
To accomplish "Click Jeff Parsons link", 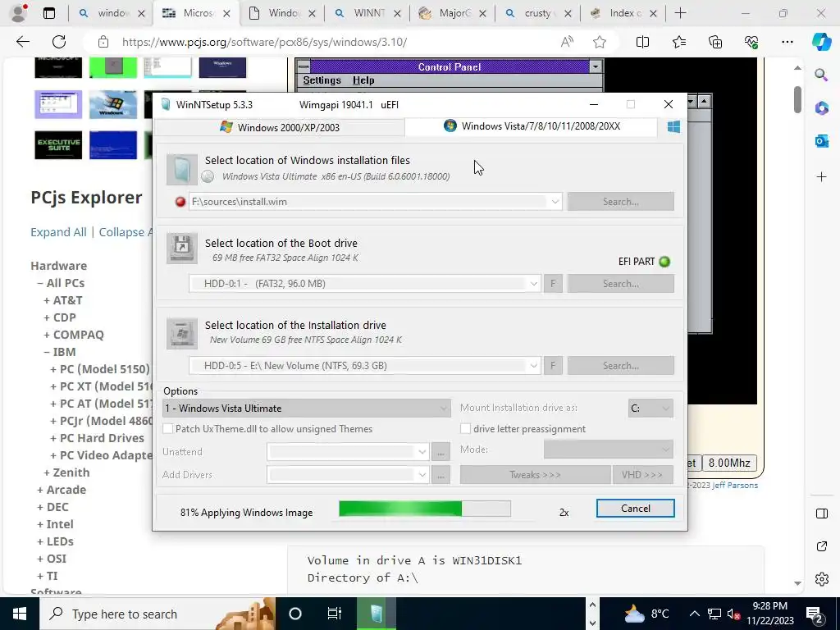I will [735, 486].
